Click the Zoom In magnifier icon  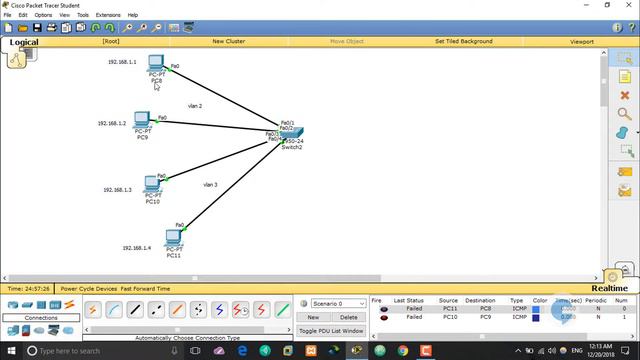(x=127, y=28)
